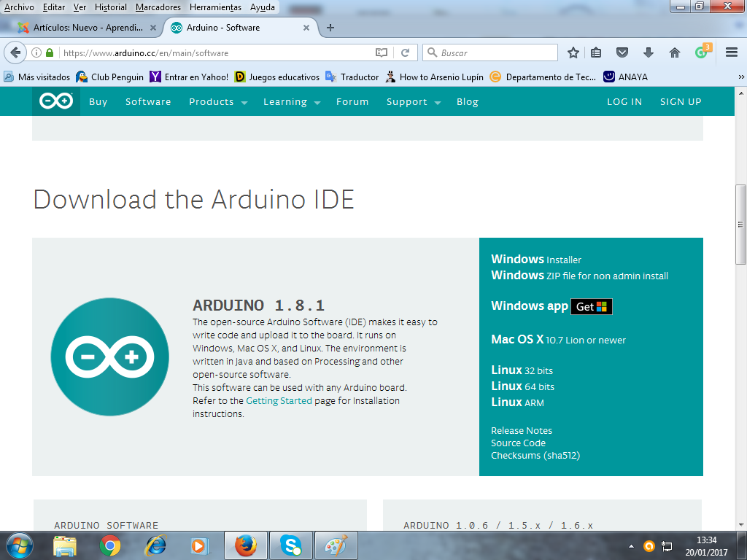This screenshot has width=747, height=560.
Task: Download Linux 64 bits
Action: pos(522,386)
